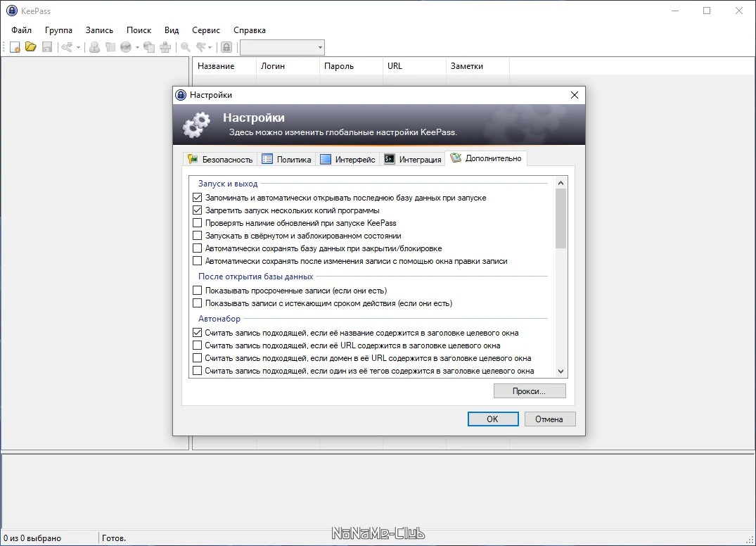Click the Perform Auto-Type icon
Screen dimensions: 756x546
point(165,46)
